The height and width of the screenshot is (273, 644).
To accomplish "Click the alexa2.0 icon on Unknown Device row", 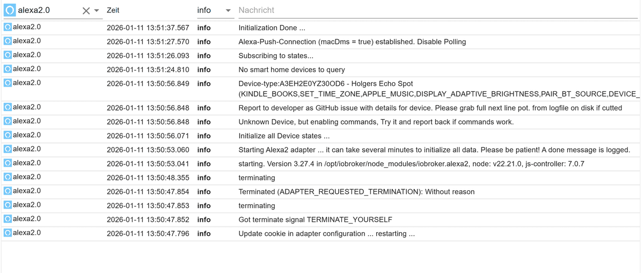I will click(8, 121).
